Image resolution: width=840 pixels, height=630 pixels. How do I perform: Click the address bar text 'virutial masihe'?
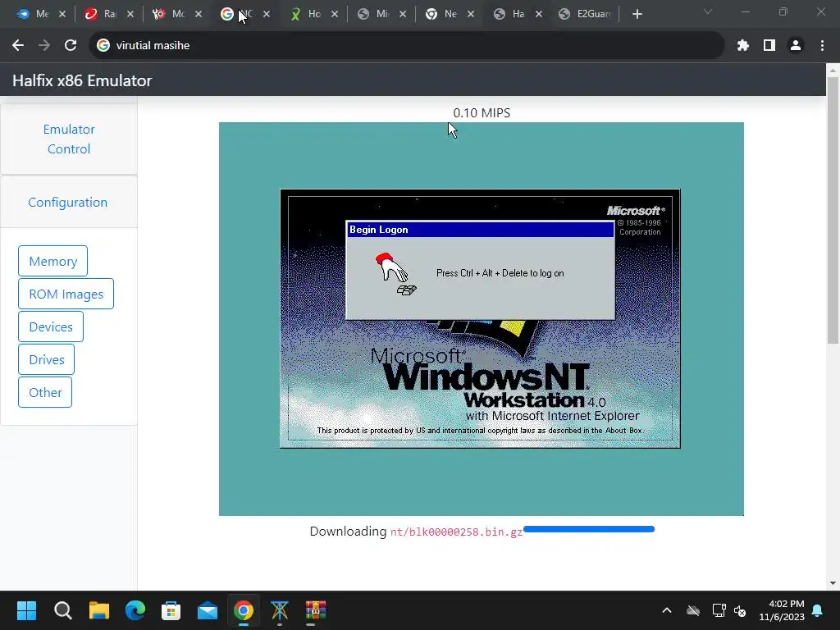tap(153, 46)
